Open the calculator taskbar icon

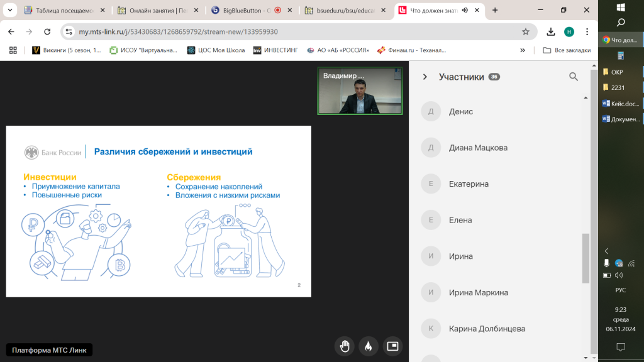[621, 56]
